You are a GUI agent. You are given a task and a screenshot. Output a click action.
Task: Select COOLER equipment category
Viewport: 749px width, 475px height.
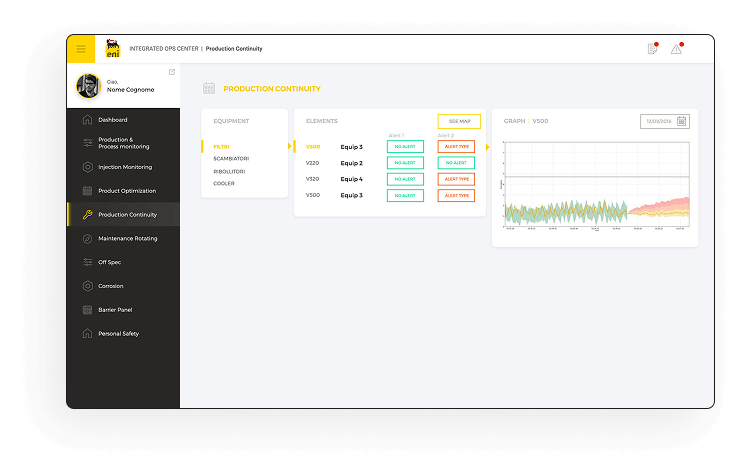click(x=224, y=183)
